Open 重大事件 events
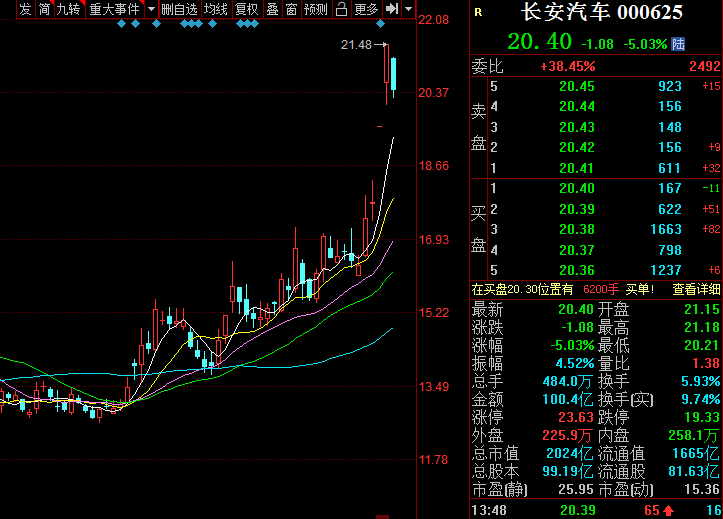This screenshot has height=519, width=723. (x=114, y=9)
